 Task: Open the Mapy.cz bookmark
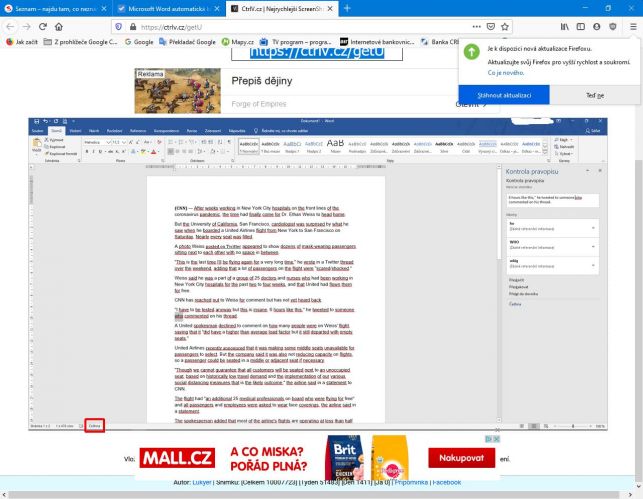coord(238,42)
